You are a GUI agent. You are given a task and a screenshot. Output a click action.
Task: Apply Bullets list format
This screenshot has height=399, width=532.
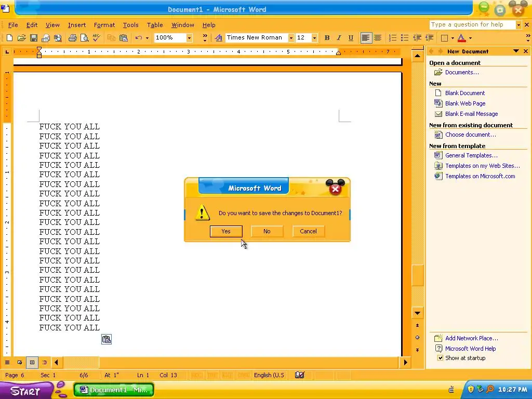(x=405, y=37)
